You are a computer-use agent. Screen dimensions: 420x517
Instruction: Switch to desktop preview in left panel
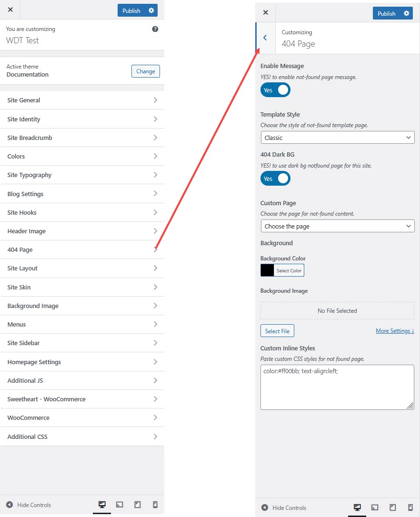pyautogui.click(x=102, y=505)
